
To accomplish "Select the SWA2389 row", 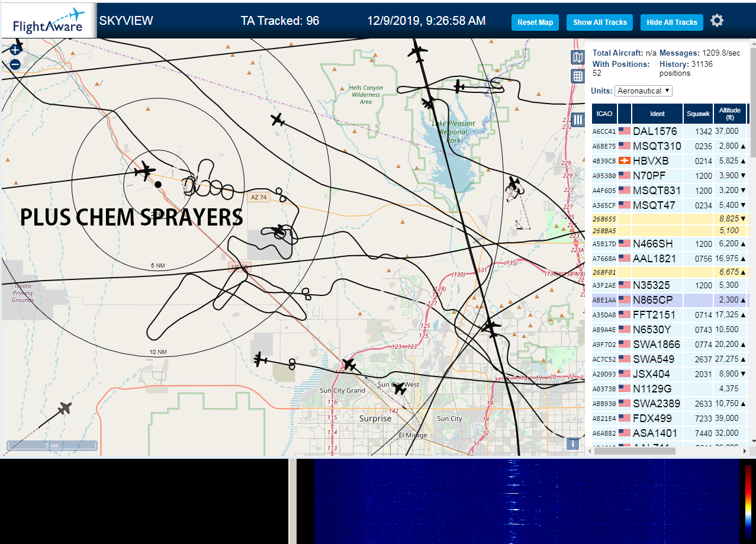I will click(670, 403).
